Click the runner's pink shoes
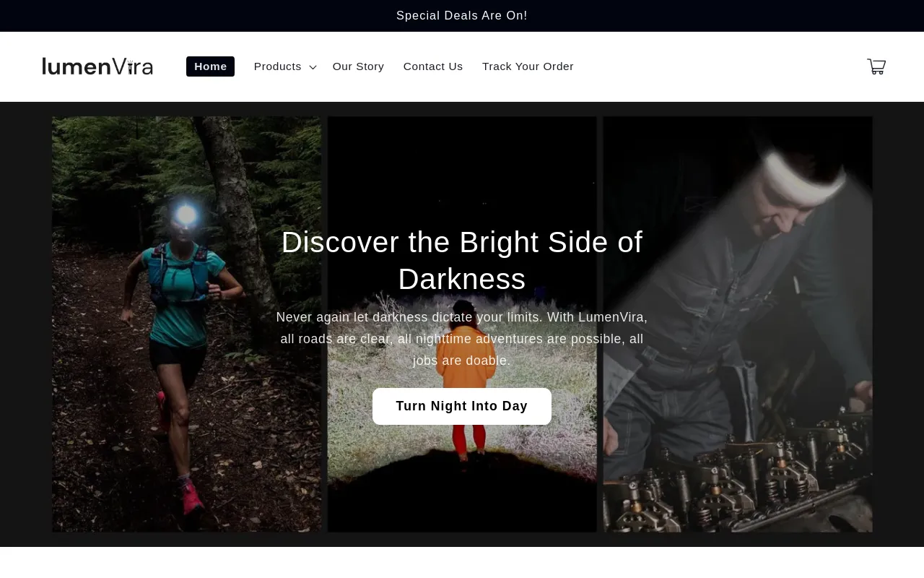 (191, 497)
